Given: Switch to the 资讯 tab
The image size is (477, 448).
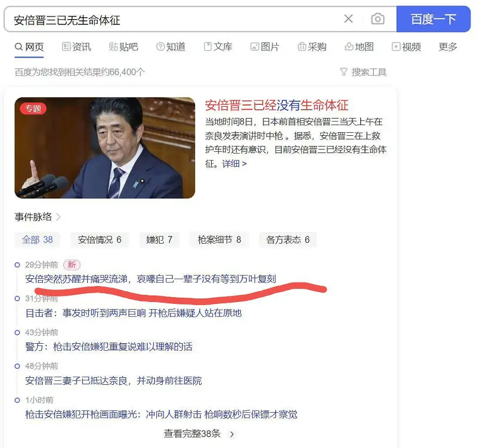Looking at the screenshot, I should point(76,47).
